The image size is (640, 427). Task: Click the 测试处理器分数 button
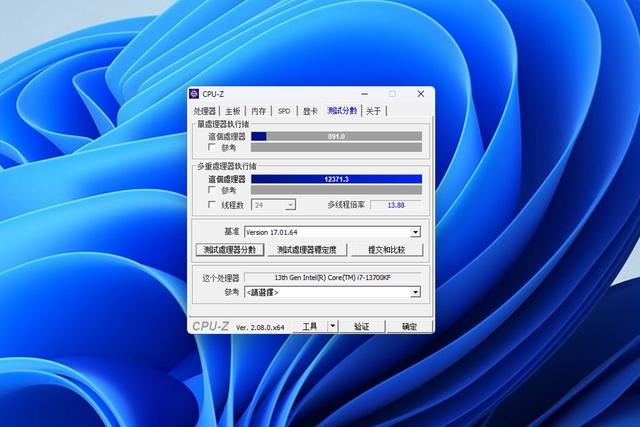pos(230,250)
